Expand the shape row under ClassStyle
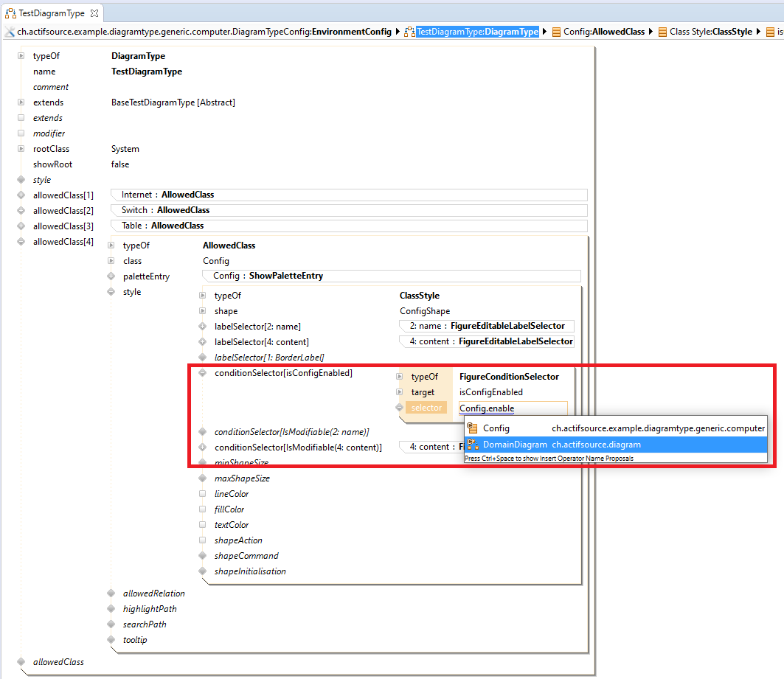Screen dimensions: 784x679 click(x=203, y=311)
